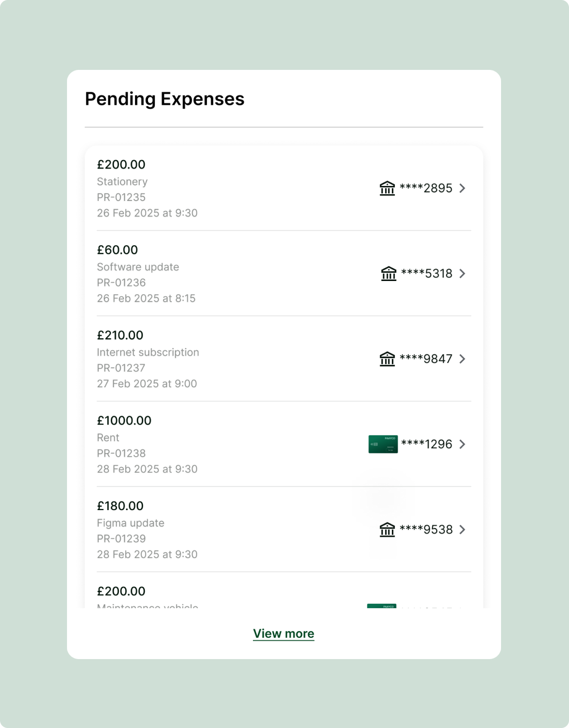
Task: Click the Pending Expenses heading
Action: pos(165,99)
